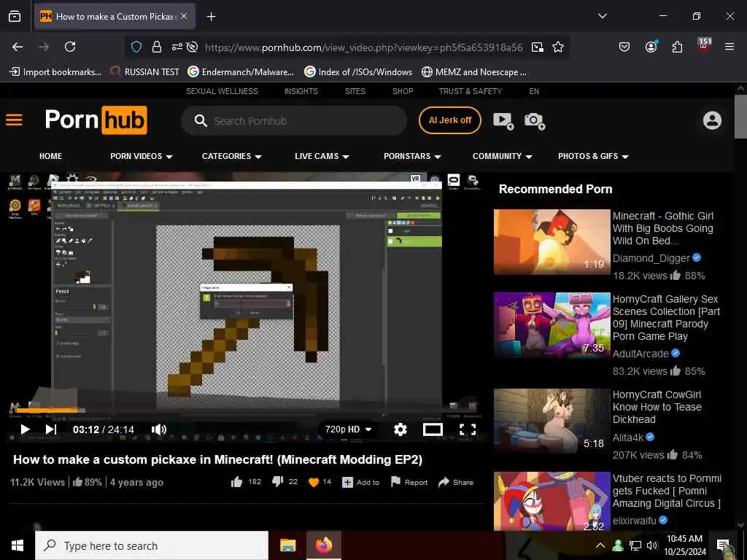Screen dimensions: 747x560
Task: Open the Firefox application menu
Action: point(729,47)
